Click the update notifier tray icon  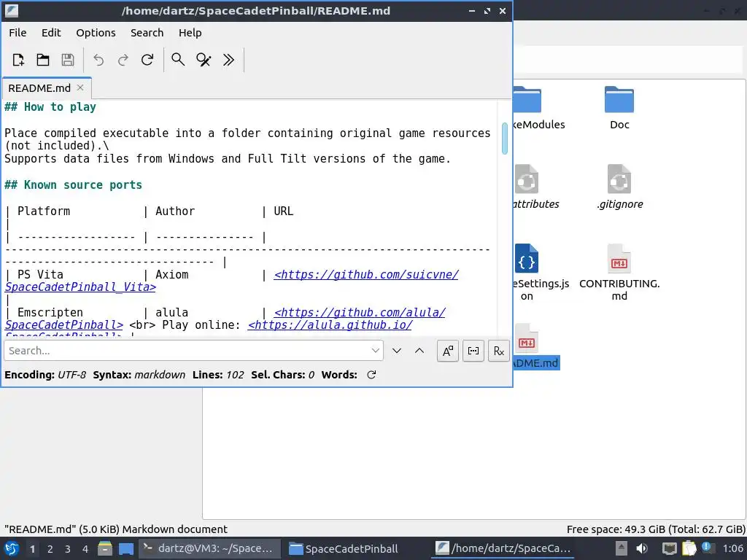(x=708, y=548)
